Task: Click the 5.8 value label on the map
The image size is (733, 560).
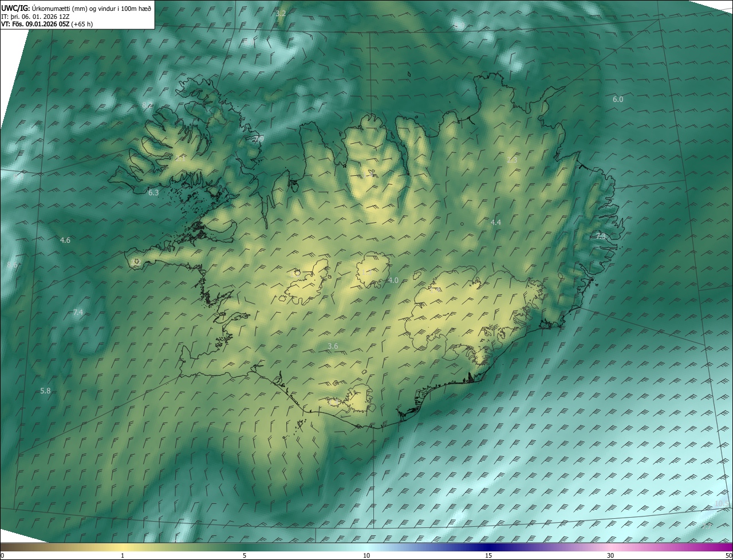Action: tap(46, 391)
